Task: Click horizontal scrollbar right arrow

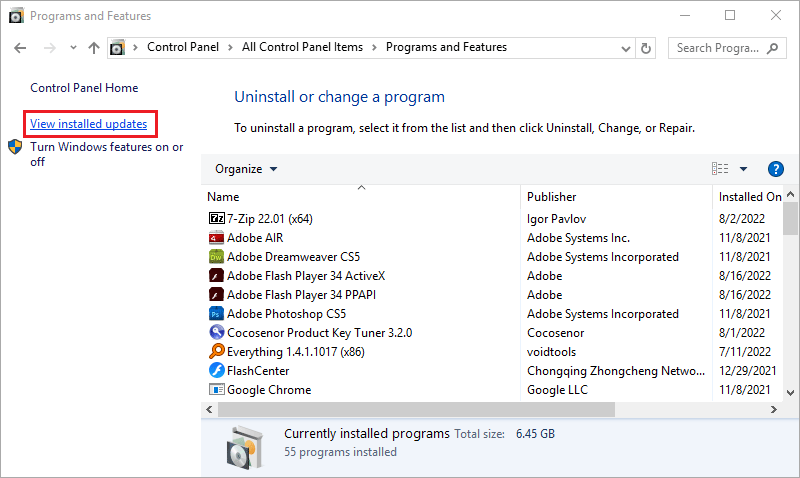Action: point(774,409)
